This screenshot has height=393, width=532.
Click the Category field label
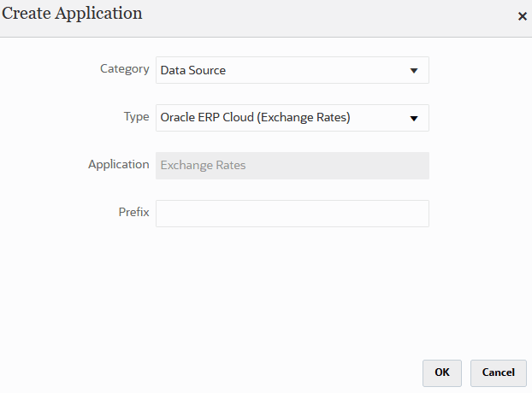[x=124, y=69]
